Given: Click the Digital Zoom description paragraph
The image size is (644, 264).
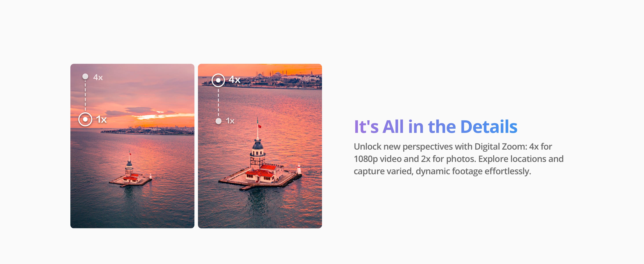Looking at the screenshot, I should click(x=459, y=159).
